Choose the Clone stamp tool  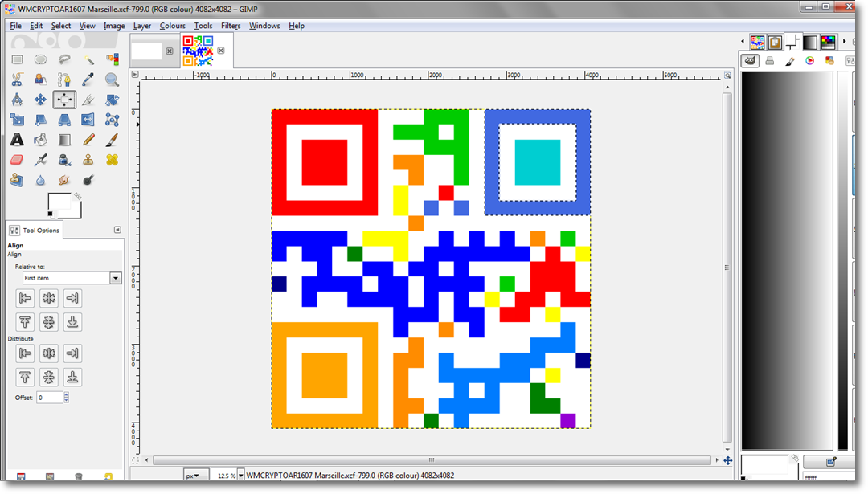click(88, 160)
